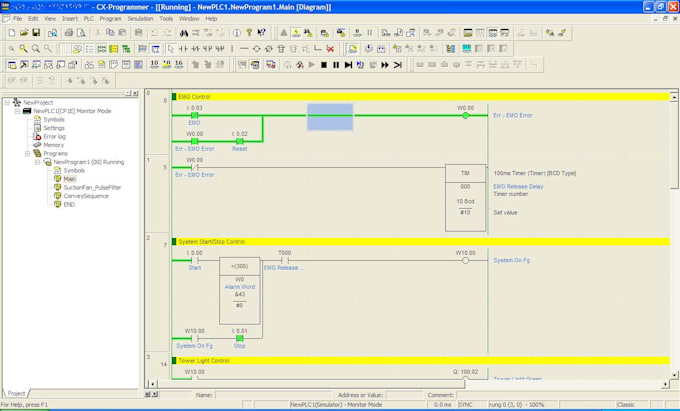
Task: Click the About information icon
Action: click(x=237, y=33)
